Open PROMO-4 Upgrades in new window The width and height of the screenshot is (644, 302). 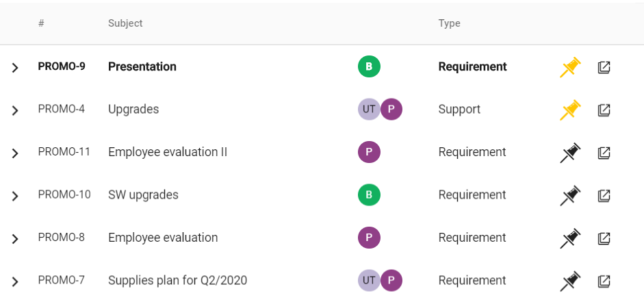[x=604, y=110]
